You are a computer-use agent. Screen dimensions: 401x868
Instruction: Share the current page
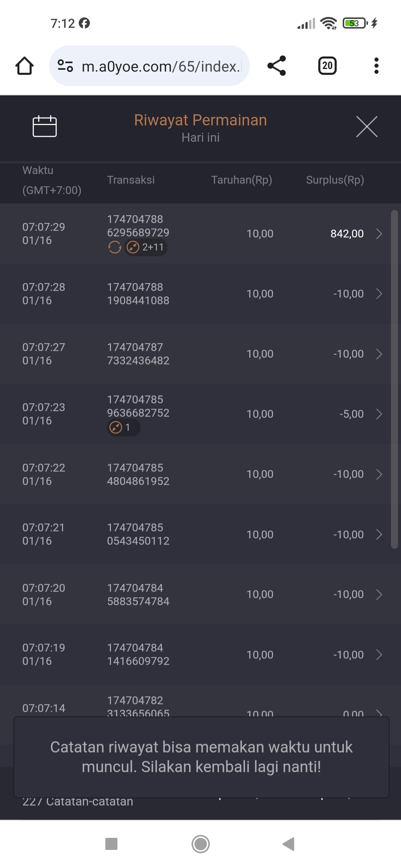(x=277, y=66)
